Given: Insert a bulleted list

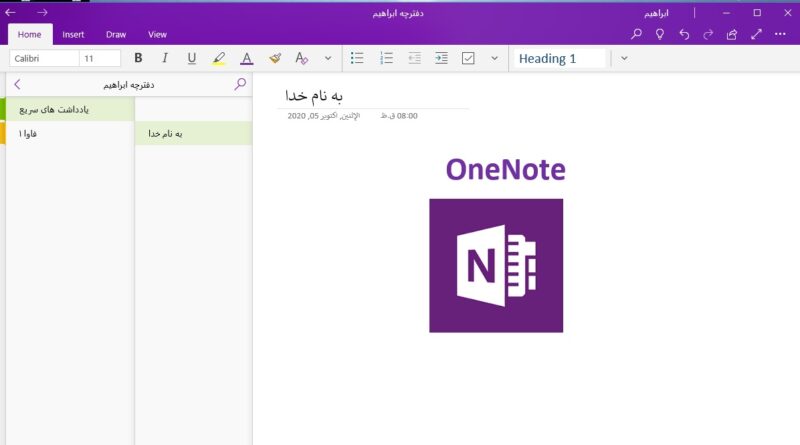Looking at the screenshot, I should tap(358, 59).
